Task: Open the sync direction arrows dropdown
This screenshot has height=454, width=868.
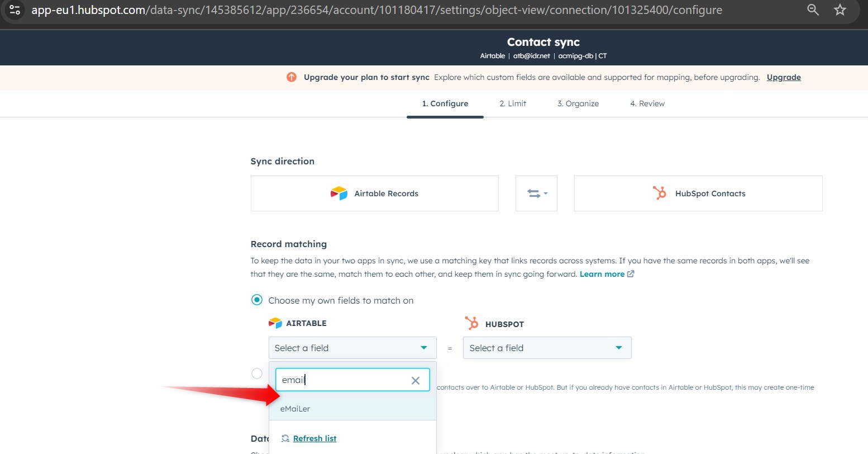Action: click(536, 193)
